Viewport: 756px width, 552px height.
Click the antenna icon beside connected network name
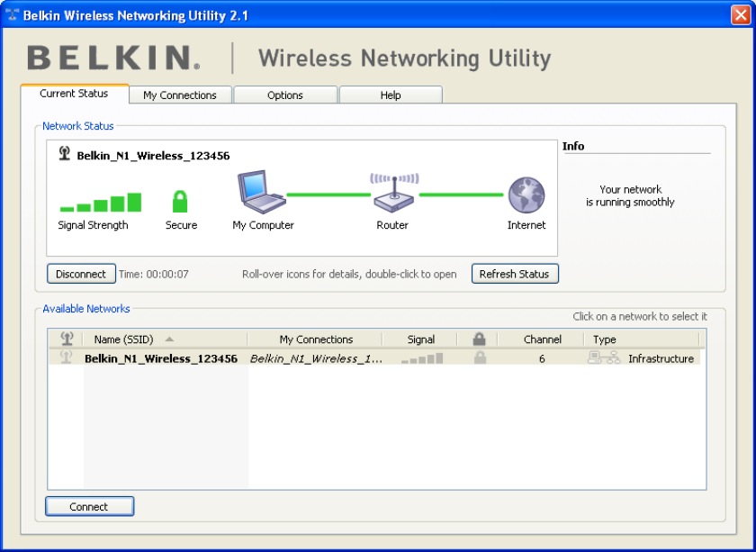coord(65,154)
